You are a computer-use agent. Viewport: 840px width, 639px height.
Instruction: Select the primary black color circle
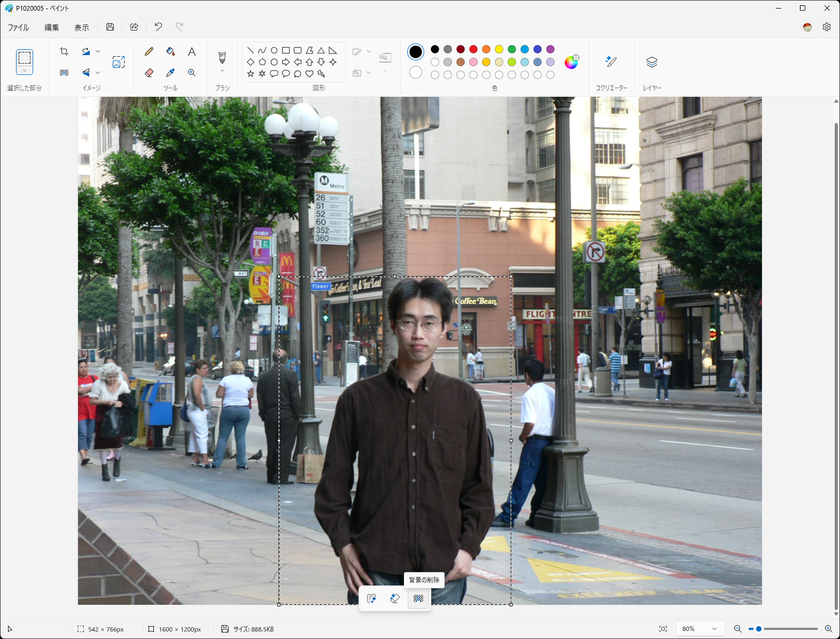416,51
